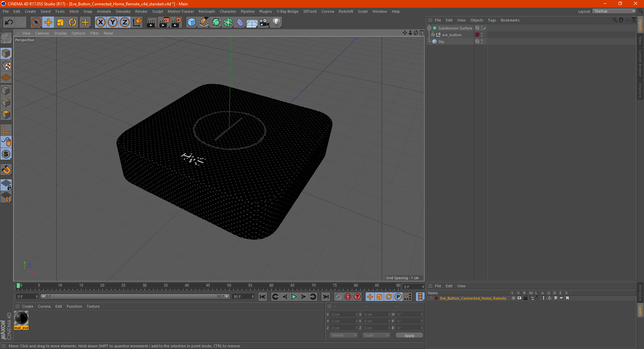Toggle Snap S icon in left palette
Screen dimensions: 644x349
click(x=6, y=154)
